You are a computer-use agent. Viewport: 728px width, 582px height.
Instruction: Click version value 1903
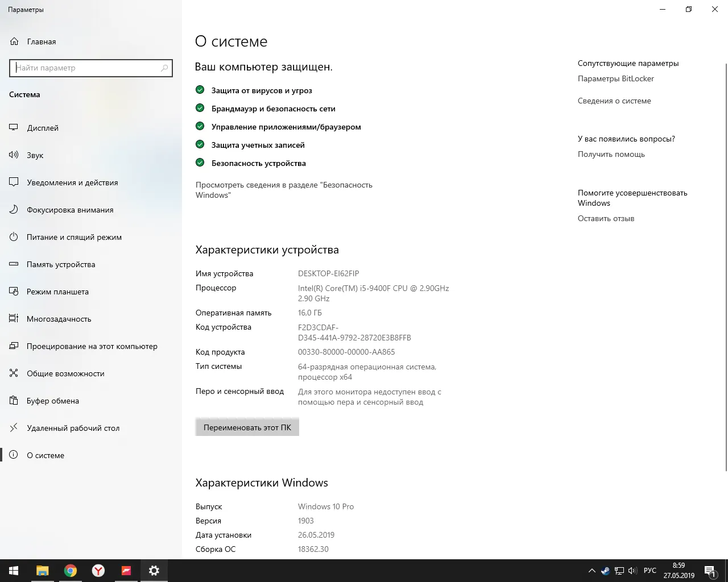pyautogui.click(x=306, y=521)
